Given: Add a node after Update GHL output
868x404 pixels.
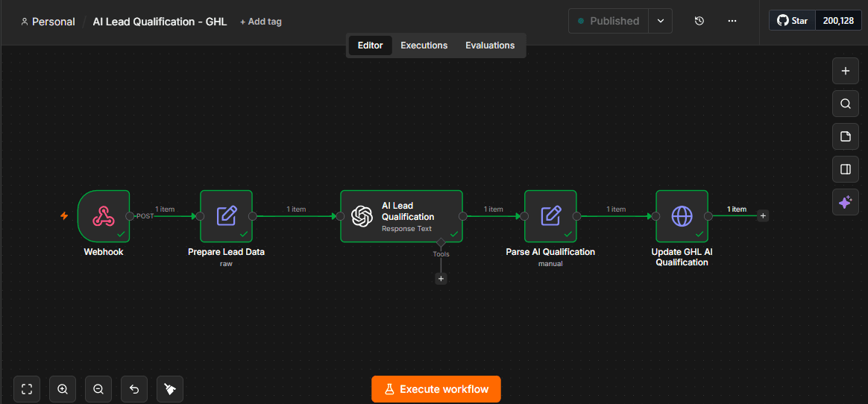Looking at the screenshot, I should coord(763,216).
